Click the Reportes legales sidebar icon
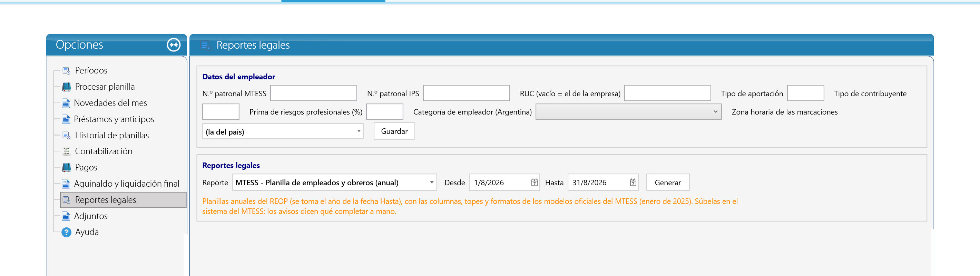 [66, 200]
